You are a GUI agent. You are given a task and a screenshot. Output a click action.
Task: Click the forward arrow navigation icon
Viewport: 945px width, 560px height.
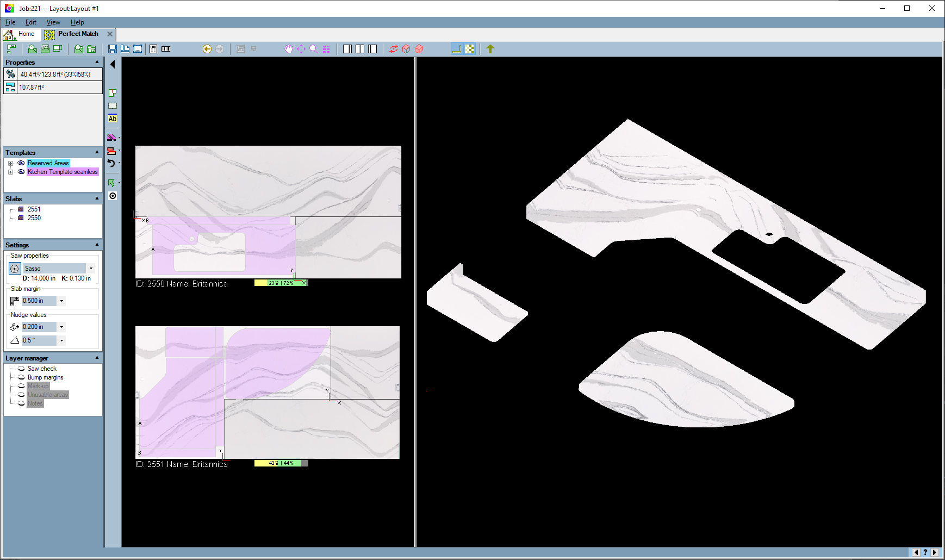(220, 49)
